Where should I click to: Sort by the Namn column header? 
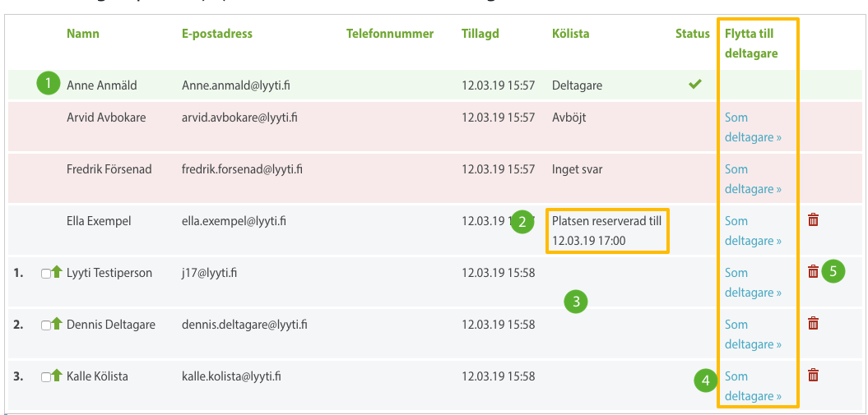pos(82,34)
